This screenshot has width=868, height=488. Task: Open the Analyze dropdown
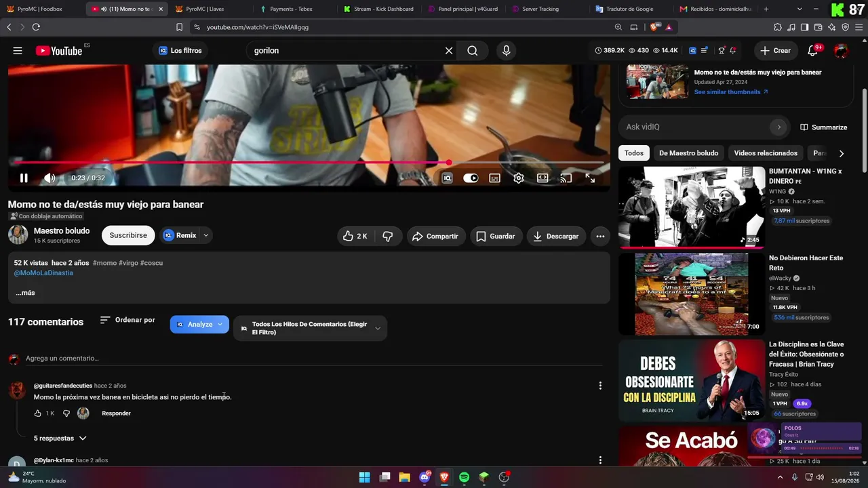(199, 325)
